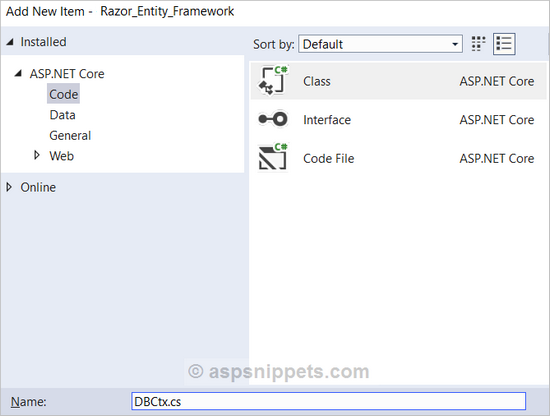The width and height of the screenshot is (550, 416).
Task: Switch to medium icons list view
Action: 504,44
